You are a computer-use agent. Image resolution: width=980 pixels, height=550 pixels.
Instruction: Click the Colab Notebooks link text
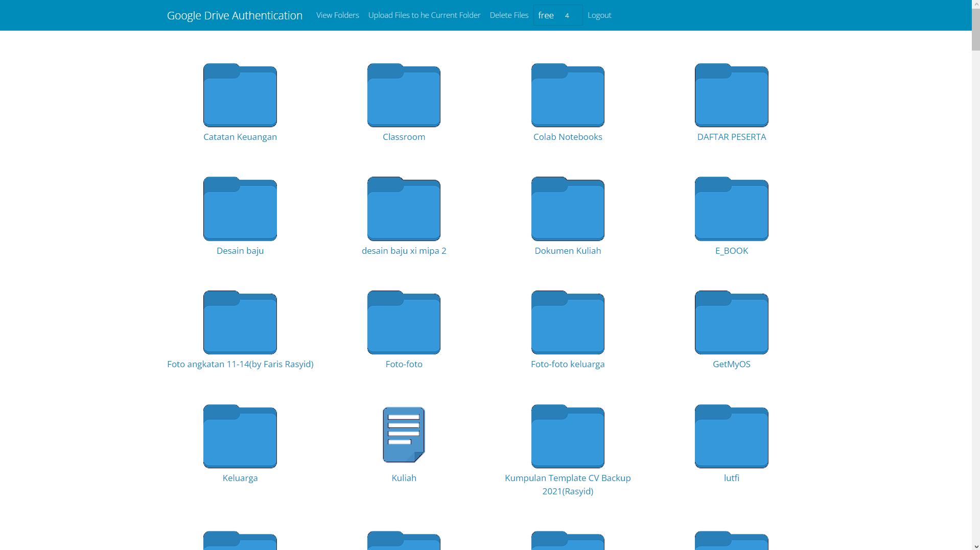pyautogui.click(x=568, y=137)
